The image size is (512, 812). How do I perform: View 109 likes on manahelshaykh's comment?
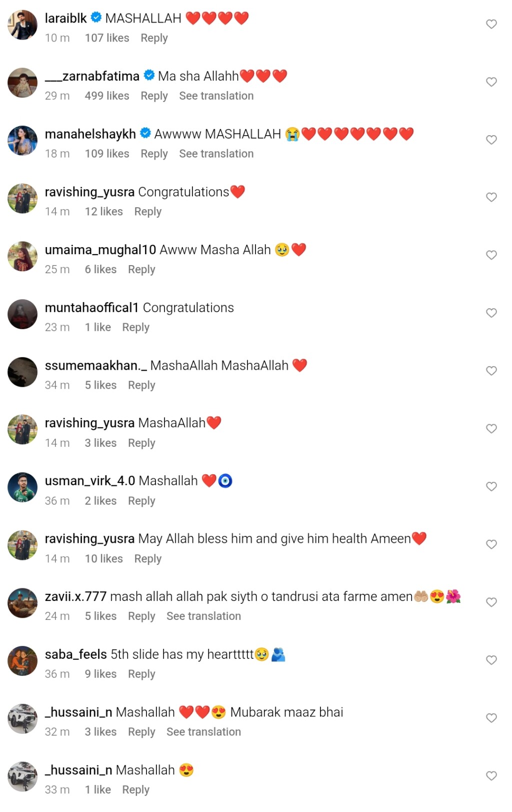tap(107, 154)
